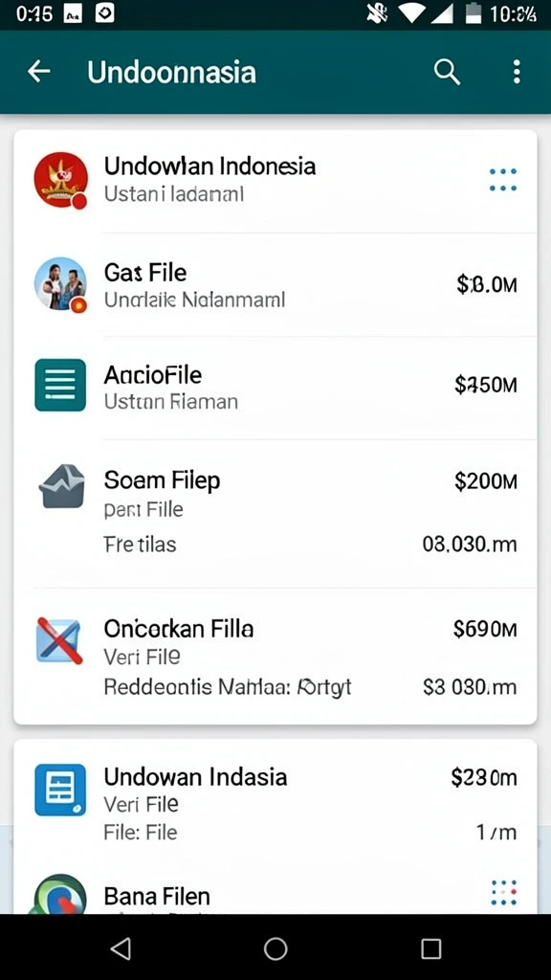The height and width of the screenshot is (980, 551).
Task: Tap Android recent apps square button
Action: (x=431, y=948)
